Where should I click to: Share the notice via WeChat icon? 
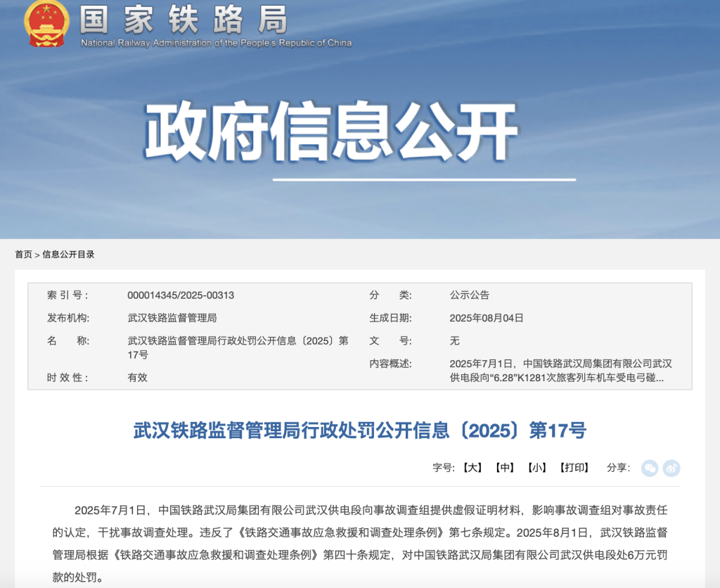coord(650,468)
